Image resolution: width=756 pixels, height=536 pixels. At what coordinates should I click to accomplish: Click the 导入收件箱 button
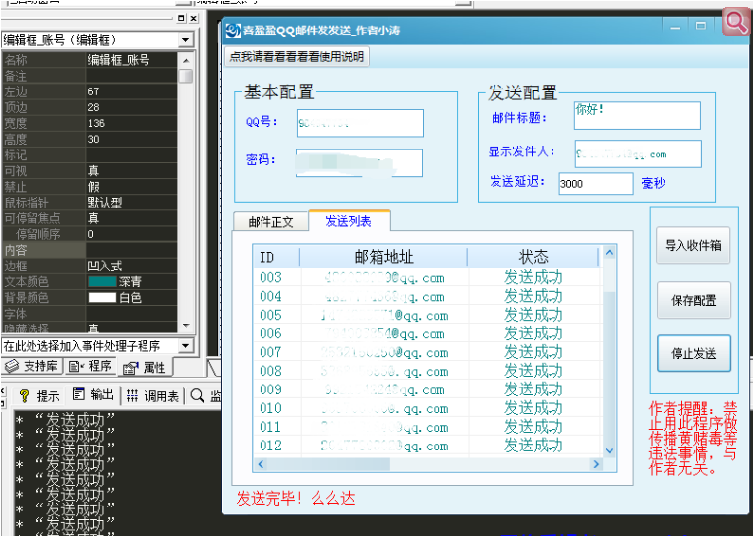point(693,245)
